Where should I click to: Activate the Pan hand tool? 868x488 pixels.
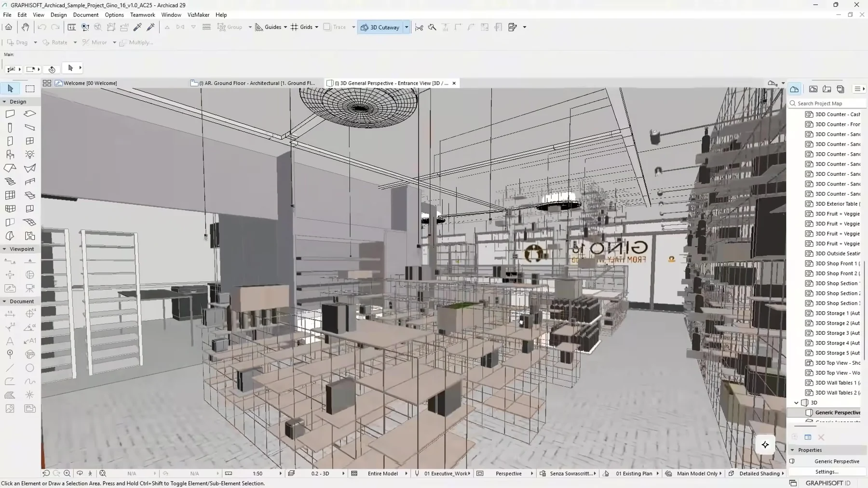(x=25, y=27)
